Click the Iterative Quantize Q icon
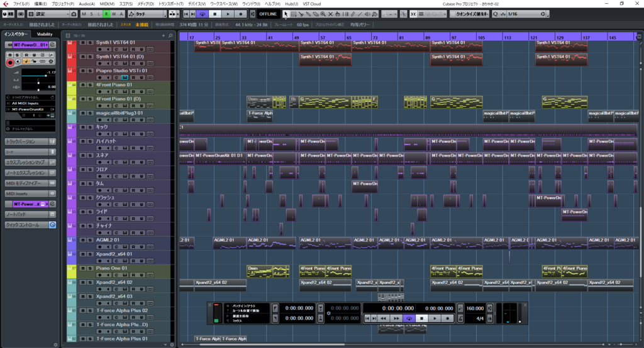The width and height of the screenshot is (644, 348). tap(496, 14)
